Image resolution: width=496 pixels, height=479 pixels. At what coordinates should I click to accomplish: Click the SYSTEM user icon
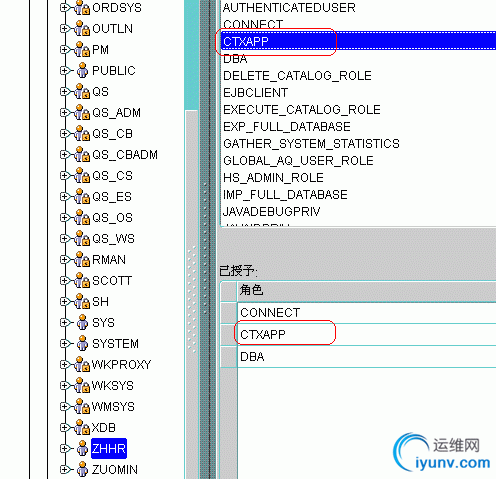point(82,344)
